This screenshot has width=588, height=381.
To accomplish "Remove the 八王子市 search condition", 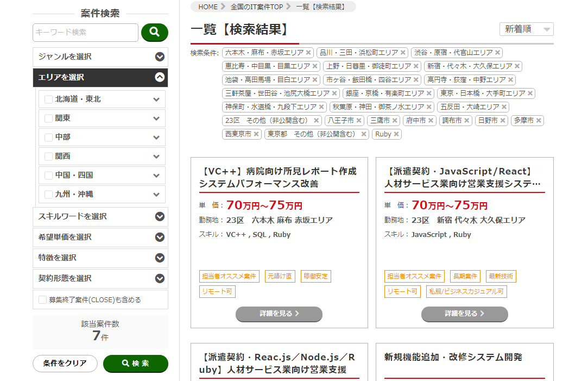I will pyautogui.click(x=359, y=121).
